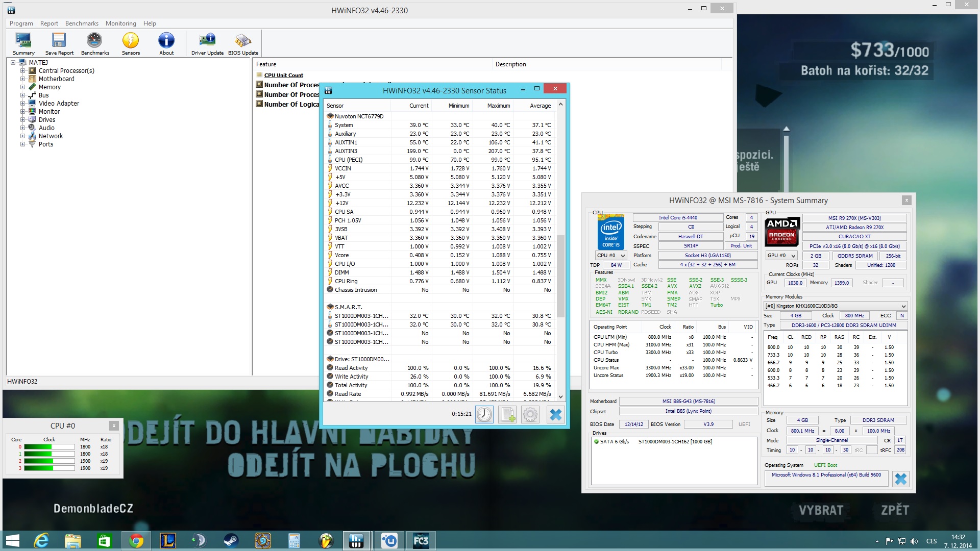This screenshot has width=980, height=551.
Task: Open Kingston memory module dropdown
Action: tap(836, 306)
